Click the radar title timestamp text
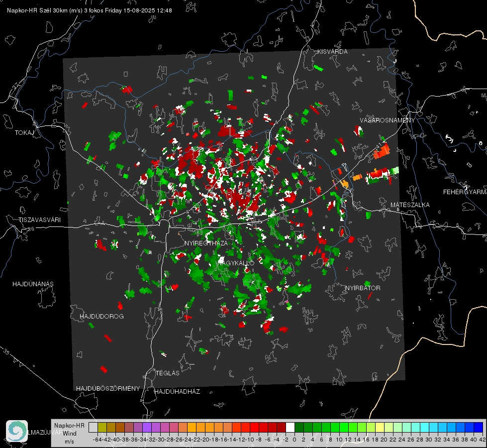 pos(90,10)
